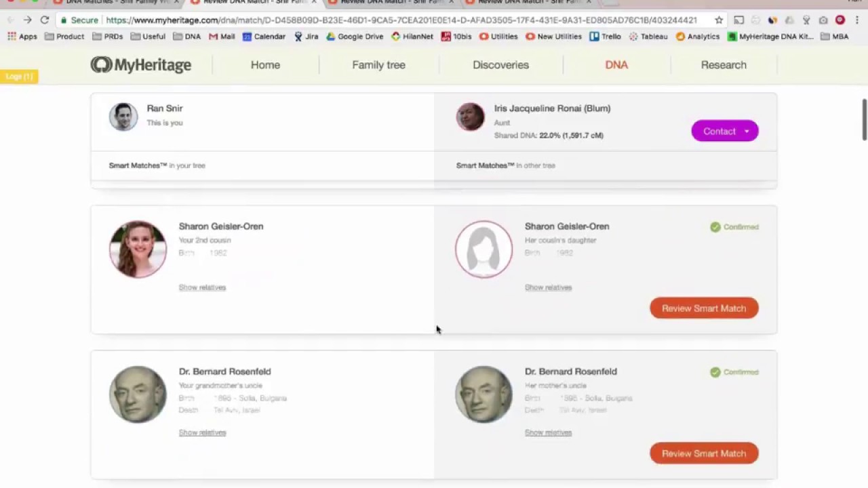Open the 10bis bookmark
Image resolution: width=868 pixels, height=488 pixels.
(x=456, y=37)
